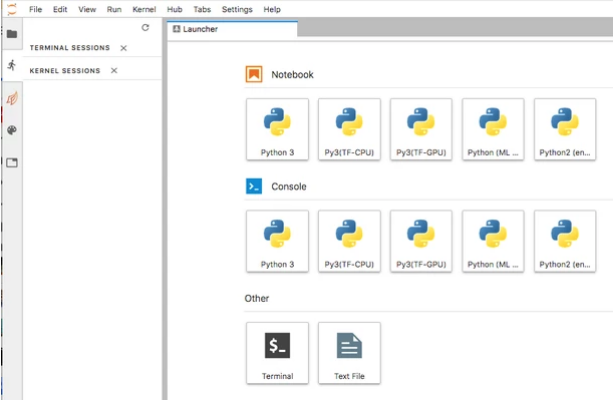Launch a Python (ML ...) notebook

493,129
